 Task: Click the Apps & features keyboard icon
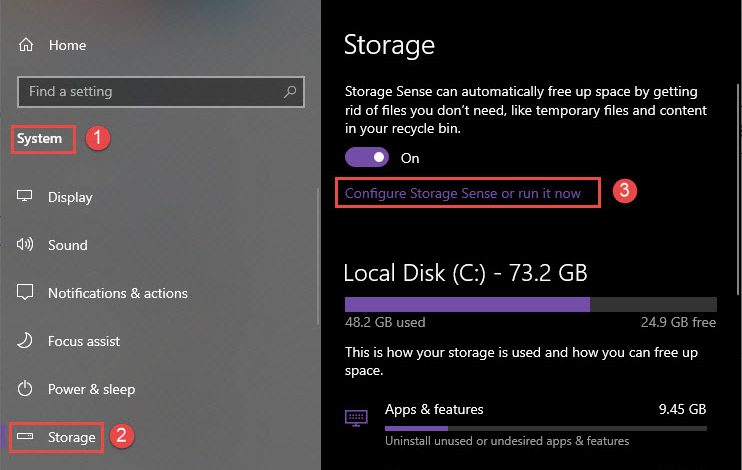[356, 418]
